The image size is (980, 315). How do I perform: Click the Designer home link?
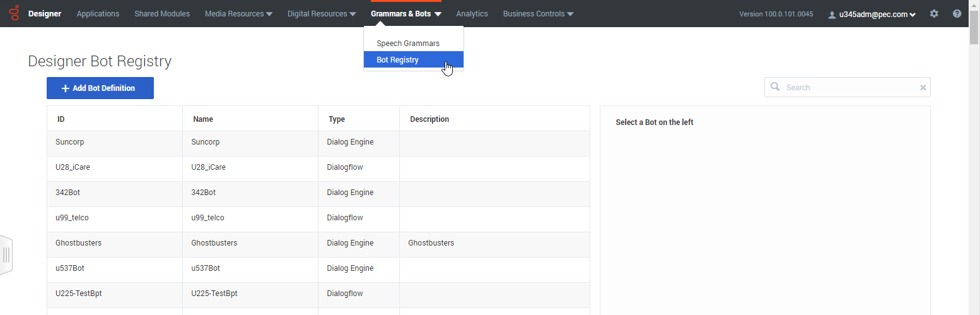45,14
